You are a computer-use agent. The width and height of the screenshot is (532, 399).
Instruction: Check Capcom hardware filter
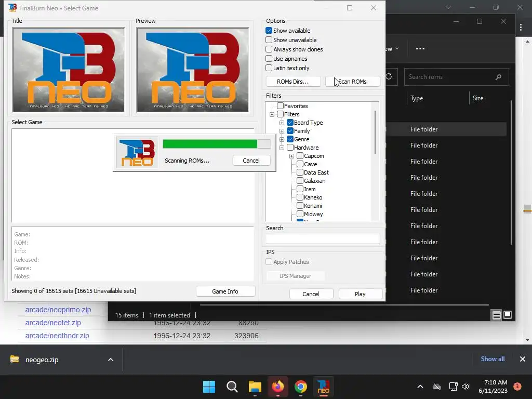click(x=300, y=156)
